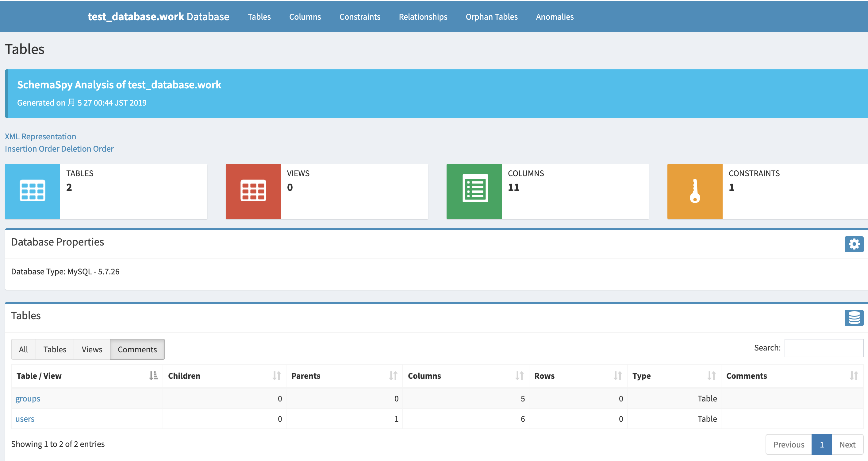This screenshot has width=868, height=461.
Task: Sort by Type column arrows
Action: tap(711, 376)
